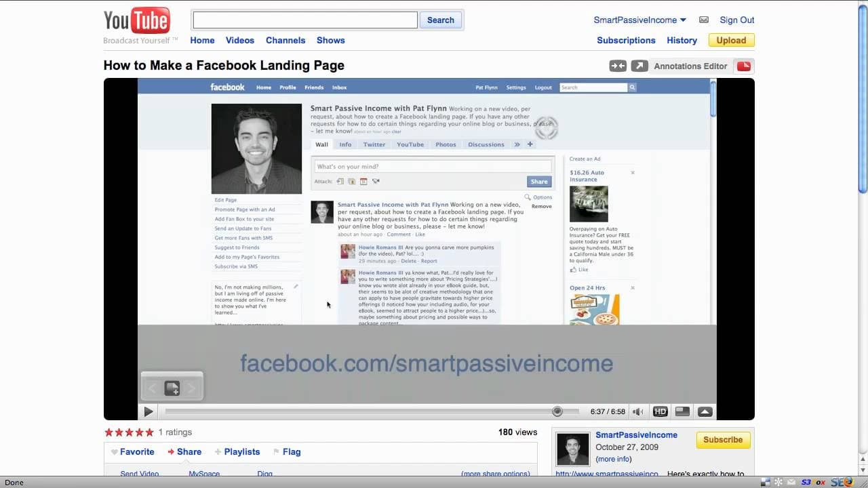Click the YouTube logo
The image size is (868, 488).
pos(136,20)
